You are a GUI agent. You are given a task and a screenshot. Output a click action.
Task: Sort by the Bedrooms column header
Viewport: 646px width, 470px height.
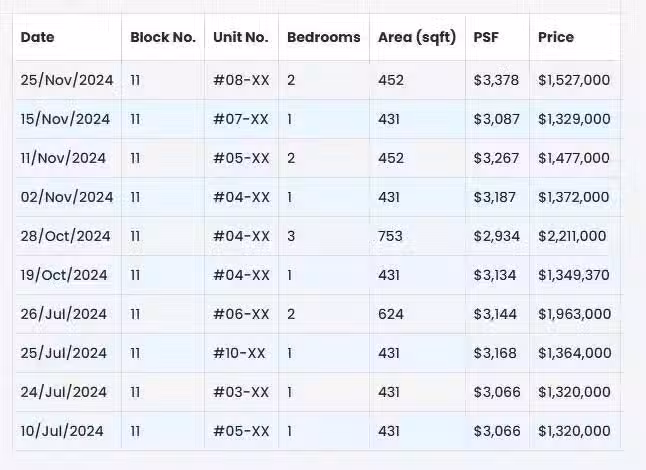point(324,37)
